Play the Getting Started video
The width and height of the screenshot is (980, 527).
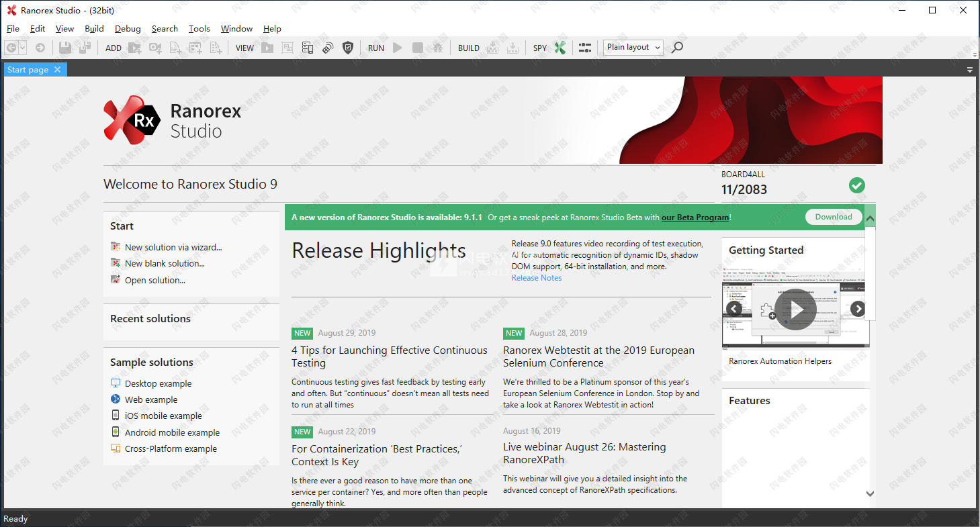coord(795,309)
